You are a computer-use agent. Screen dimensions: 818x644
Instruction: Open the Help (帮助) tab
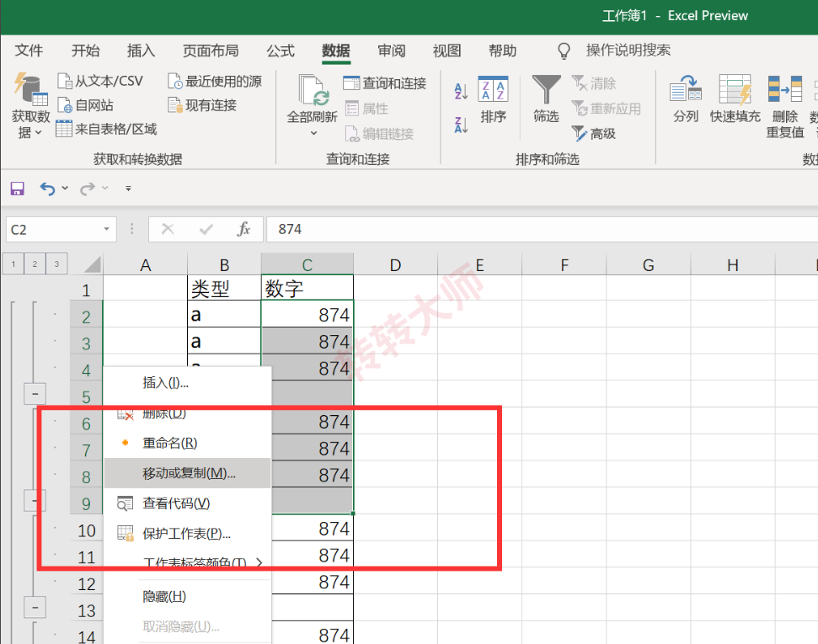(503, 51)
